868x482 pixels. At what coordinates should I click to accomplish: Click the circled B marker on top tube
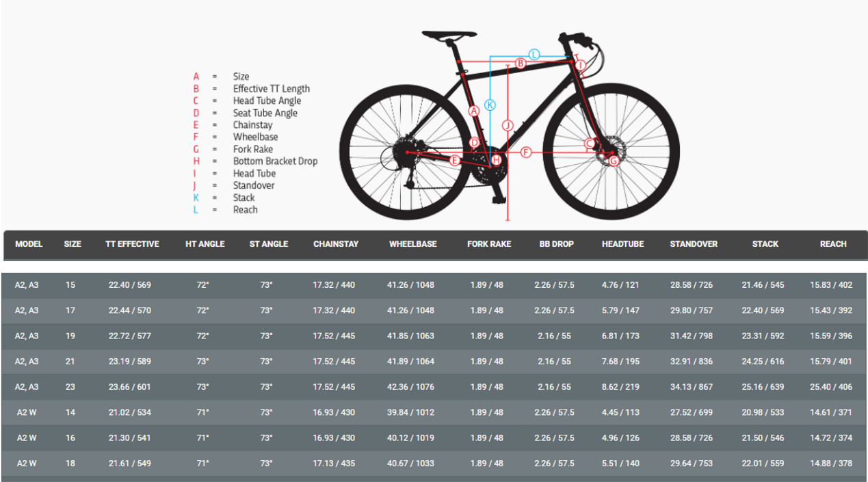[x=520, y=64]
